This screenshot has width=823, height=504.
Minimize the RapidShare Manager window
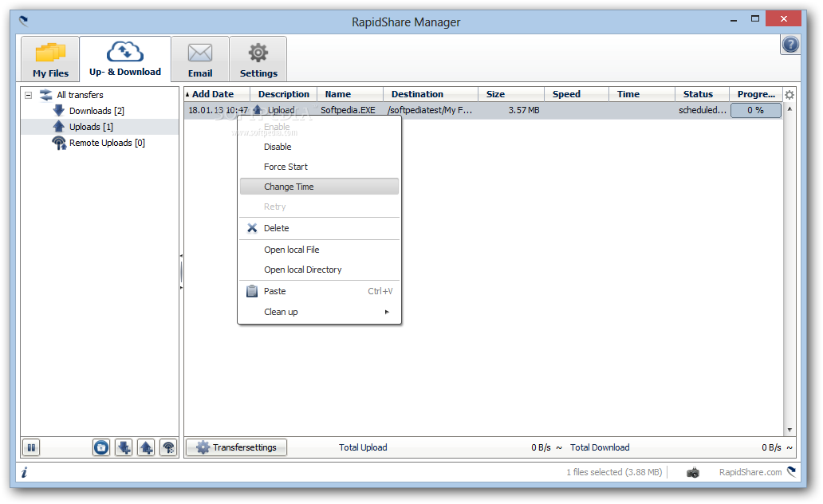[733, 19]
